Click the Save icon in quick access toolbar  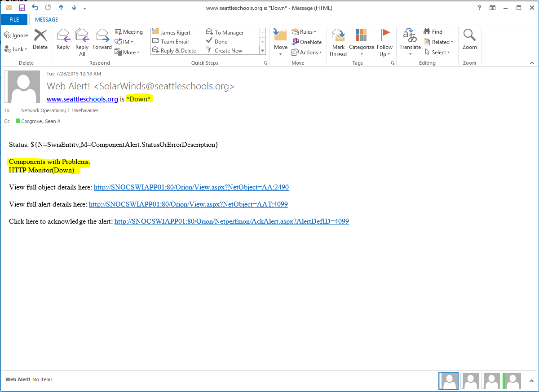click(22, 8)
